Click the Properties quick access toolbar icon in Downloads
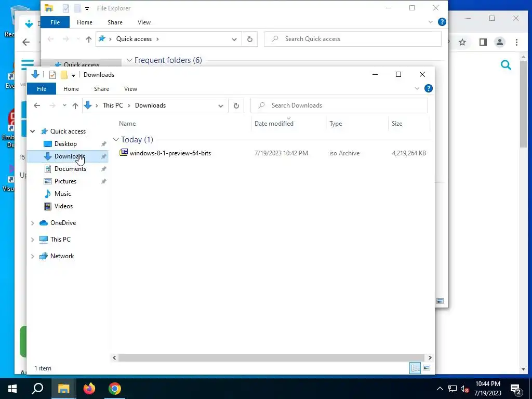The height and width of the screenshot is (399, 532). (x=52, y=75)
